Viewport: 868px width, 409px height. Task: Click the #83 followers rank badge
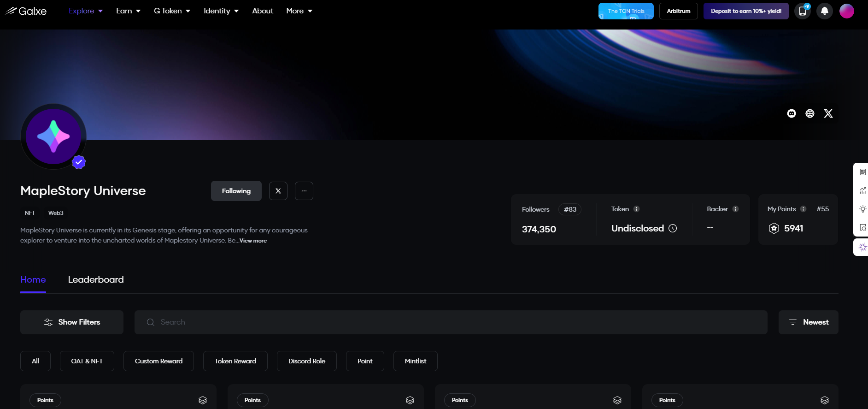point(570,209)
